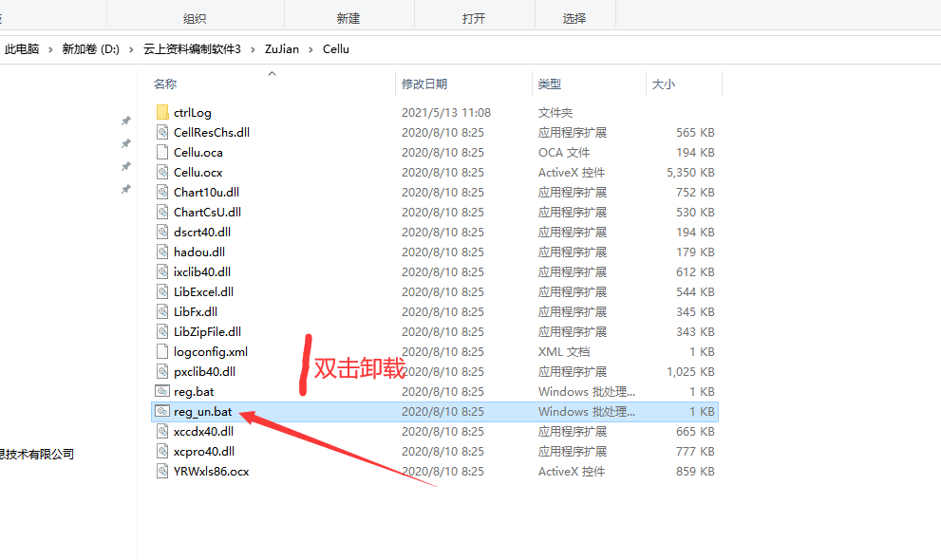Open 云上资料编制软件3 breadcrumb folder

(x=192, y=49)
